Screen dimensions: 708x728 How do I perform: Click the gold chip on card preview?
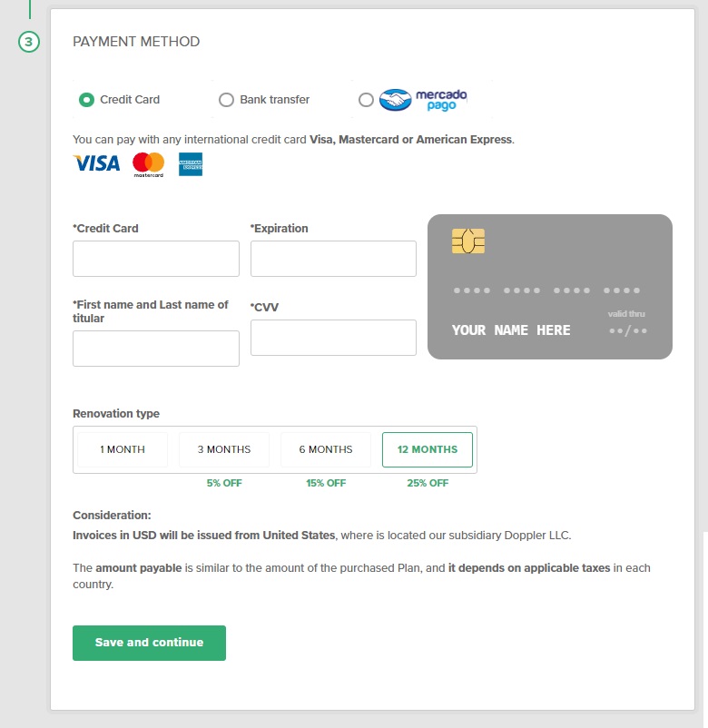pos(468,241)
